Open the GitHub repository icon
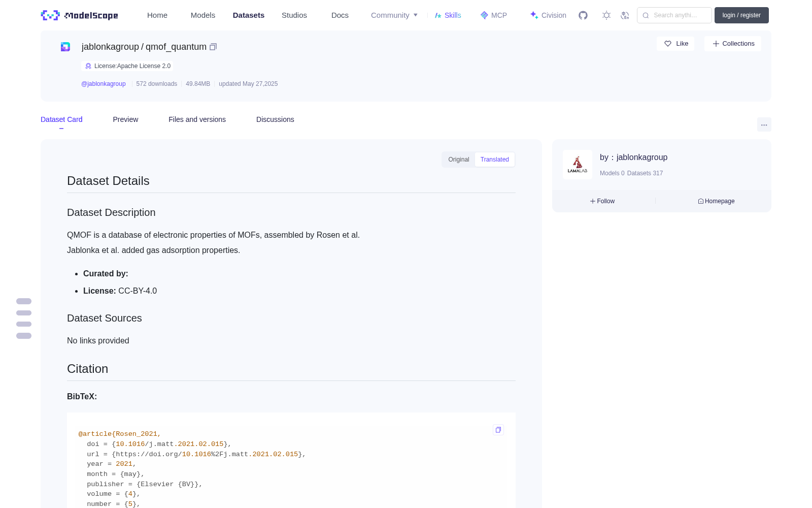Viewport: 812px width, 508px height. click(583, 15)
